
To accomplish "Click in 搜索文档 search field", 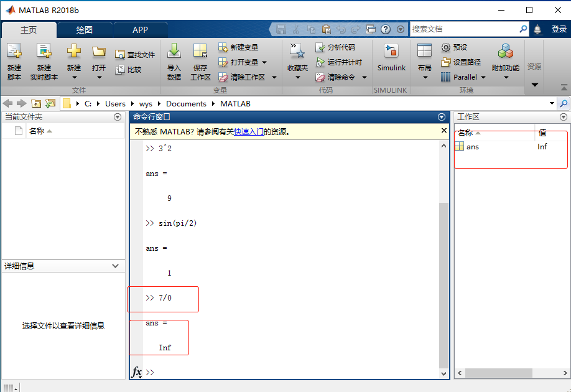I will click(464, 29).
